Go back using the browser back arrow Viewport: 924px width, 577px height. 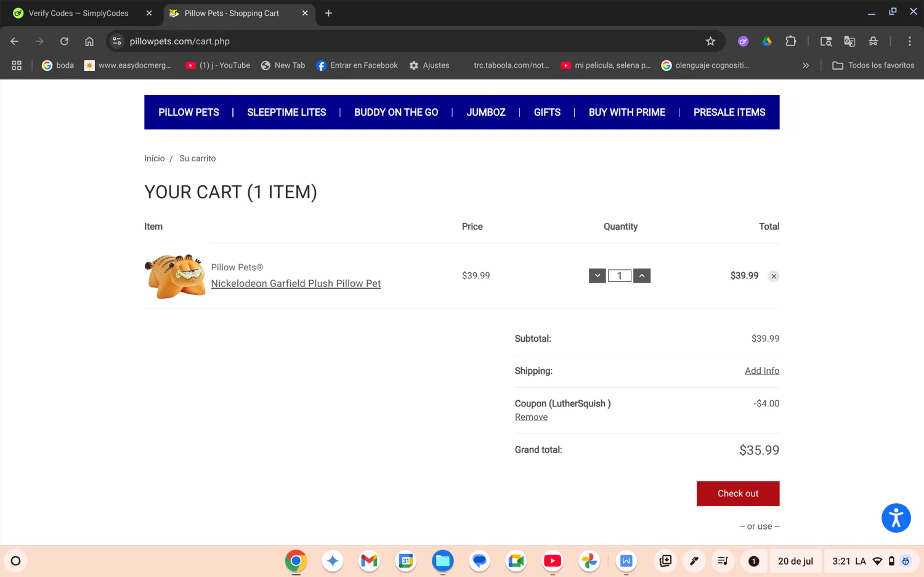[15, 41]
